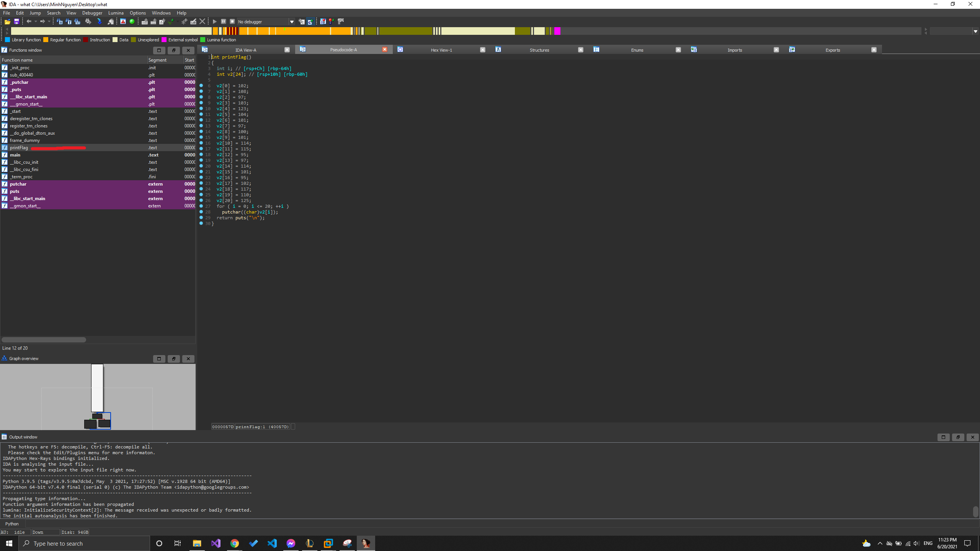Toggle breakpoint dot at line 6
The height and width of the screenshot is (551, 980).
click(x=201, y=86)
